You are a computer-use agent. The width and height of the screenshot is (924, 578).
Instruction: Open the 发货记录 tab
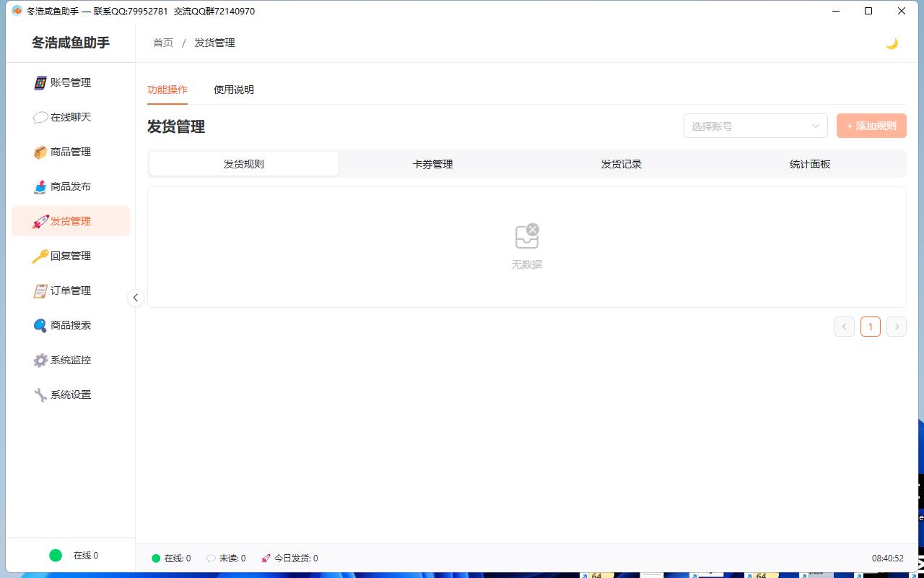click(x=622, y=164)
